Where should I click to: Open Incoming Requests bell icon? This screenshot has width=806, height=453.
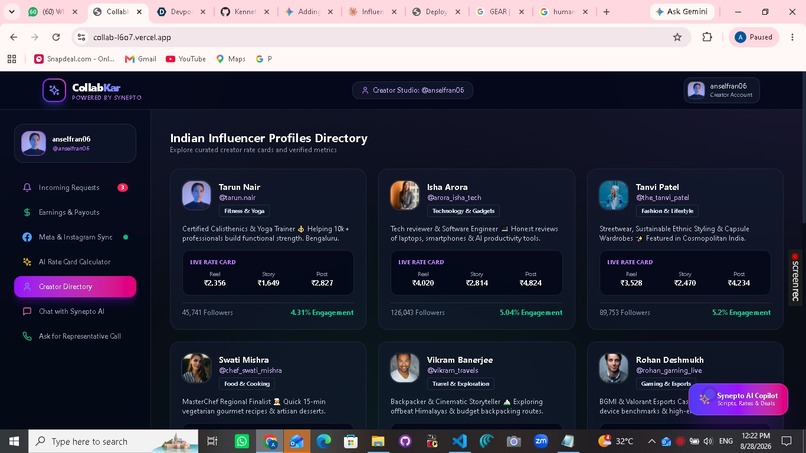point(27,188)
